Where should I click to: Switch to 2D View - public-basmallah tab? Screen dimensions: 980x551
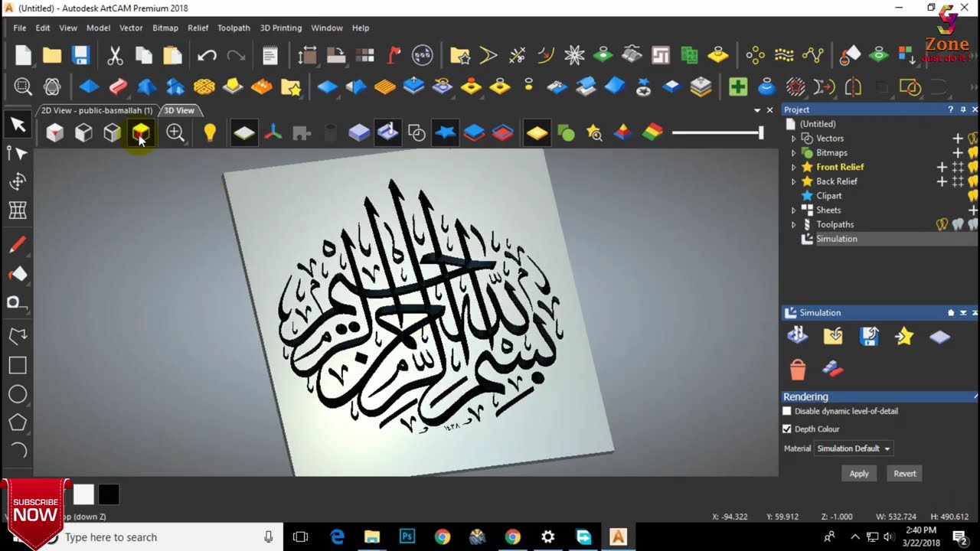pos(97,110)
